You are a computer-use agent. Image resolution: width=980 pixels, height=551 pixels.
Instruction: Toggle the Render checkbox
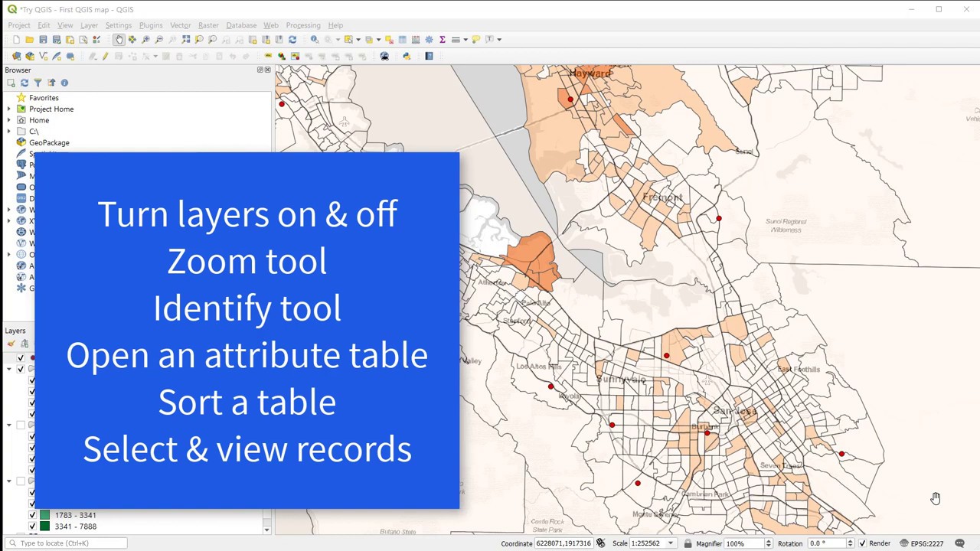pos(862,543)
